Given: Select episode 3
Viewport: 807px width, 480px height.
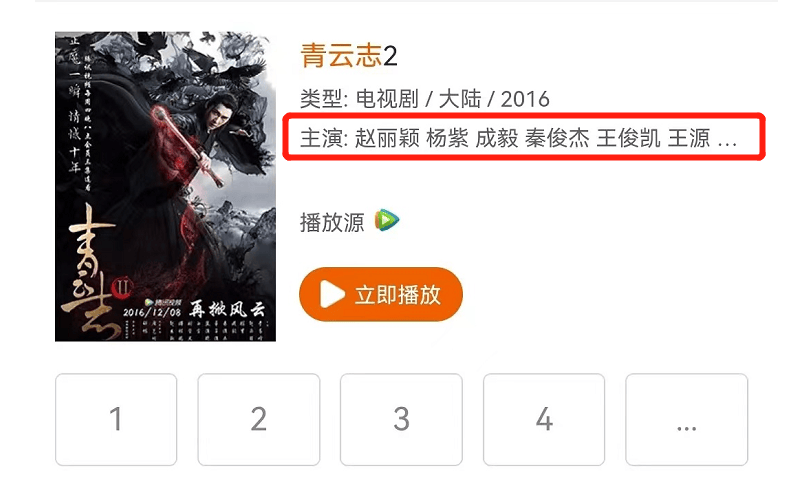Looking at the screenshot, I should 401,419.
